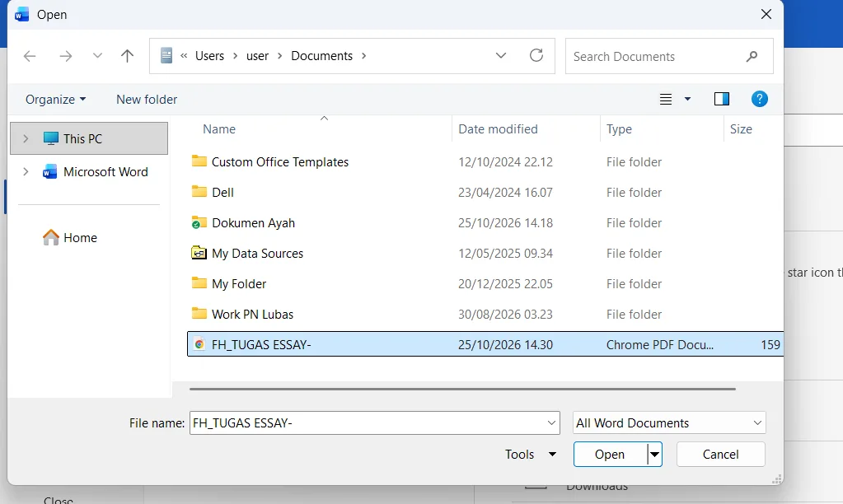The height and width of the screenshot is (504, 843).
Task: Click the Search Documents field
Action: click(669, 57)
